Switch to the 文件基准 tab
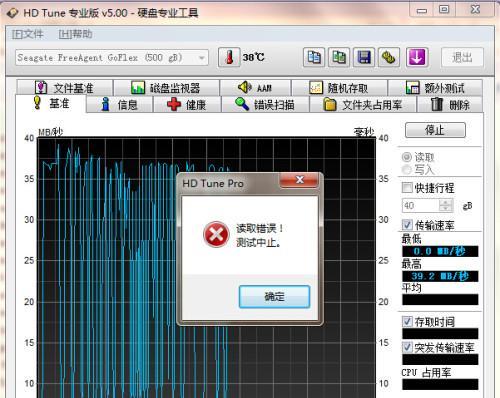The width and height of the screenshot is (500, 398). coord(65,88)
